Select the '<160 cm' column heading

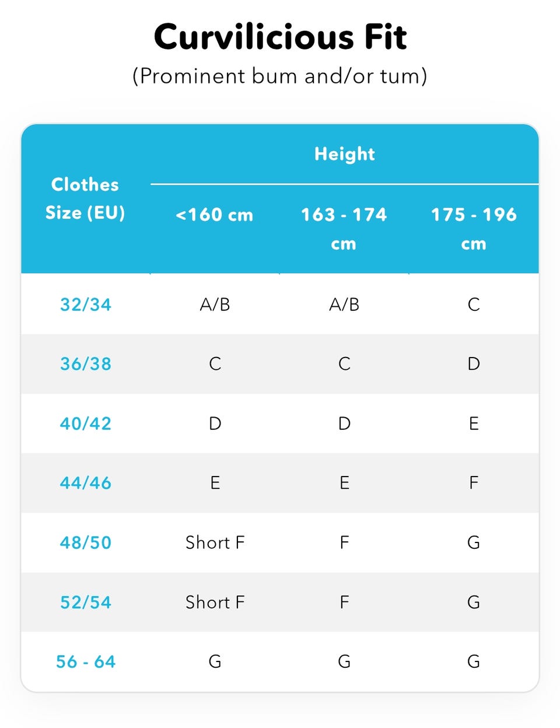click(x=215, y=215)
